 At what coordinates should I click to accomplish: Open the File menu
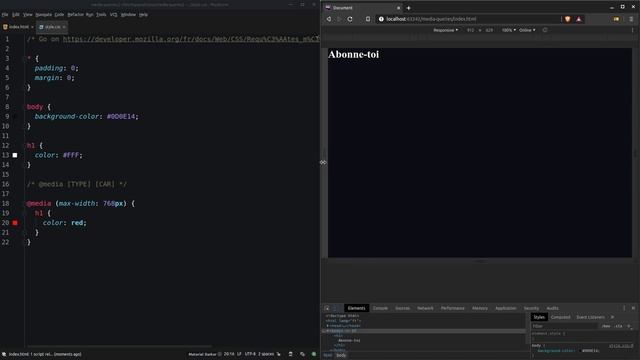[5, 15]
